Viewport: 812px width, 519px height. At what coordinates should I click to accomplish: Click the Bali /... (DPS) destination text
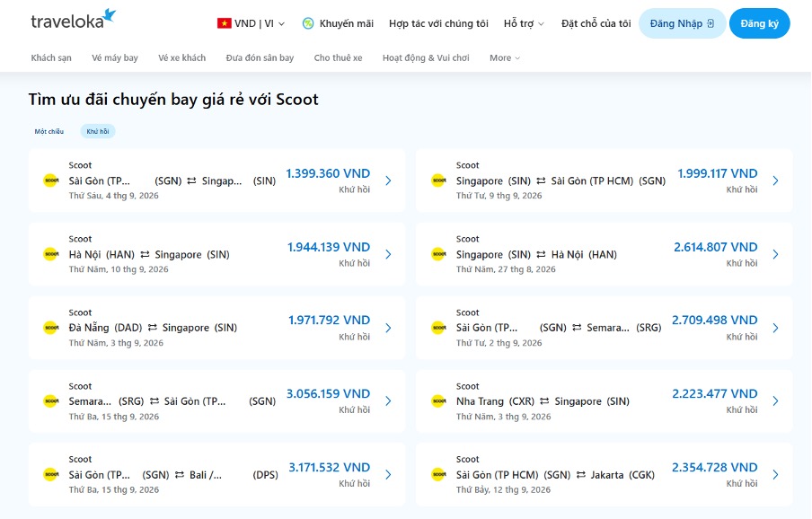point(234,474)
